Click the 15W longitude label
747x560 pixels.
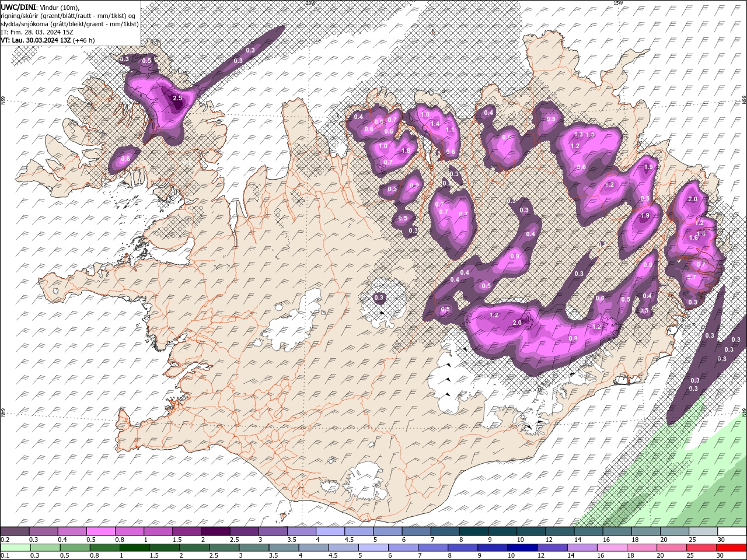[x=618, y=3]
